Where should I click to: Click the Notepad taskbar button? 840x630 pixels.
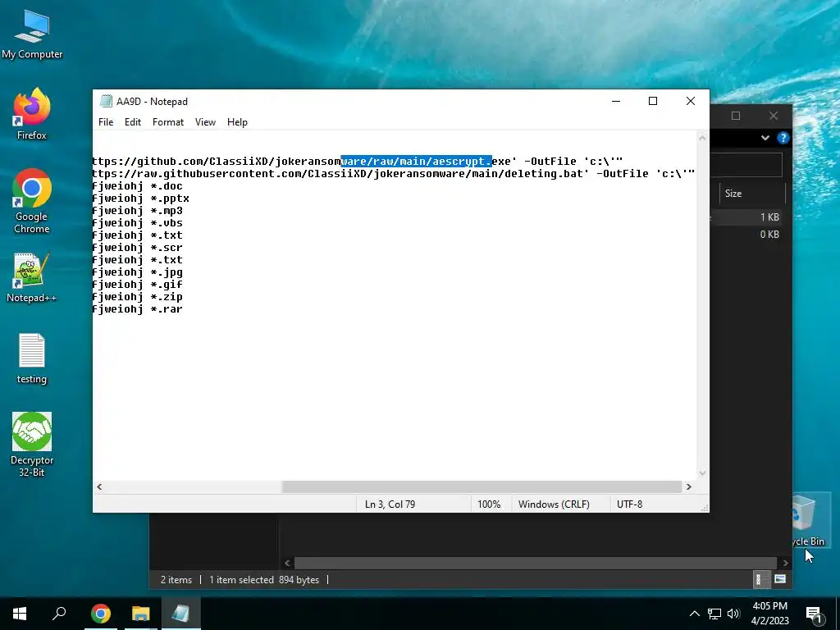pos(180,614)
